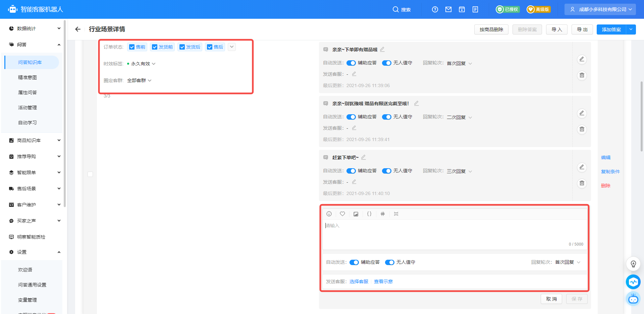Open 全部客群 圈定客群 dropdown
Screen dimensions: 644x314
tap(139, 80)
